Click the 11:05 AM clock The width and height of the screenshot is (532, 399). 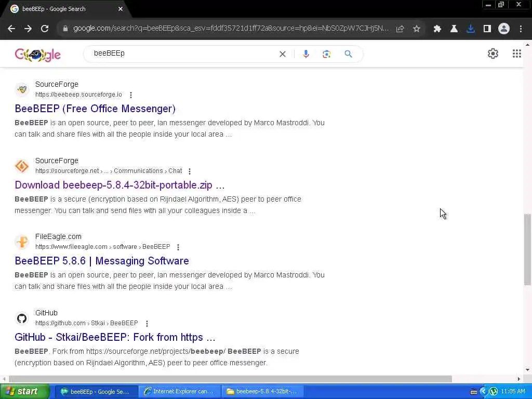[x=513, y=392]
